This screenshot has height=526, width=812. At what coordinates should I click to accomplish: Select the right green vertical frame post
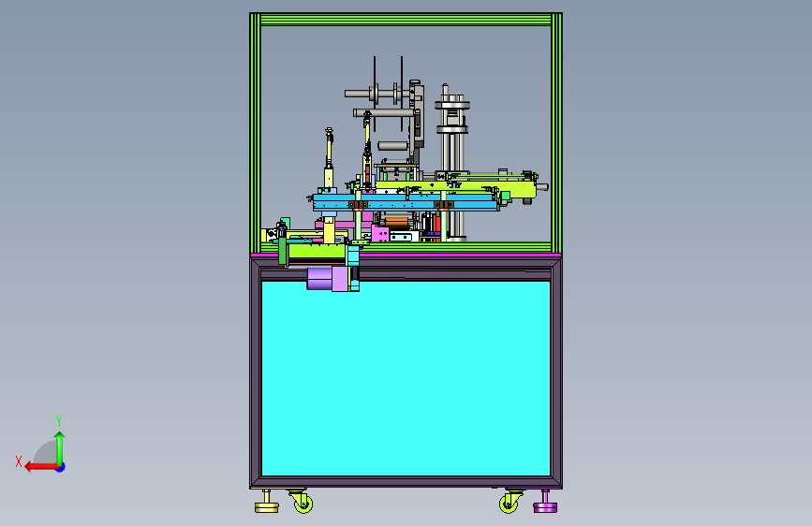pyautogui.click(x=556, y=133)
